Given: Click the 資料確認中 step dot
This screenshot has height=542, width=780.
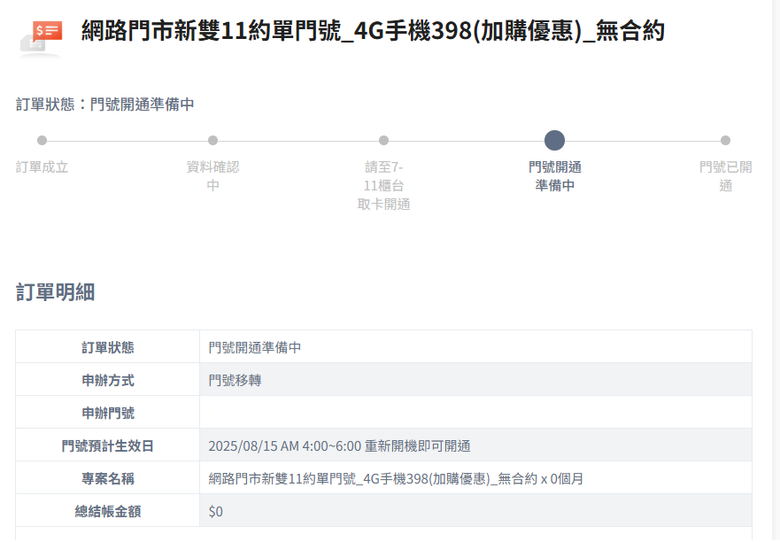Looking at the screenshot, I should coord(213,141).
